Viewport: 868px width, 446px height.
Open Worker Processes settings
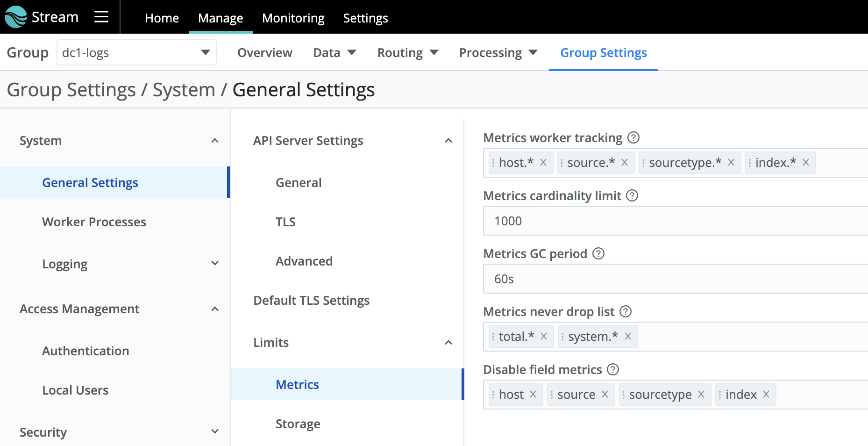coord(94,222)
